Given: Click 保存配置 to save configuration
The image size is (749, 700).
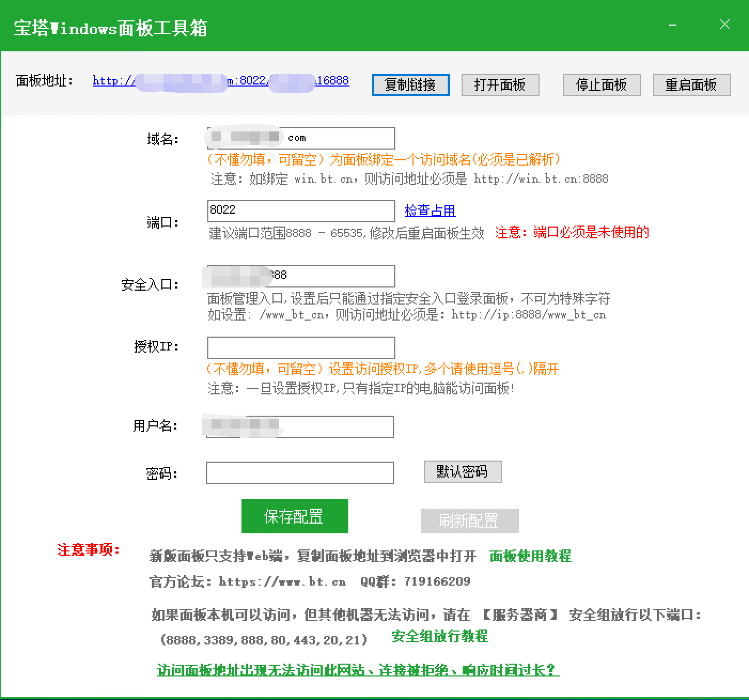Looking at the screenshot, I should click(x=294, y=516).
